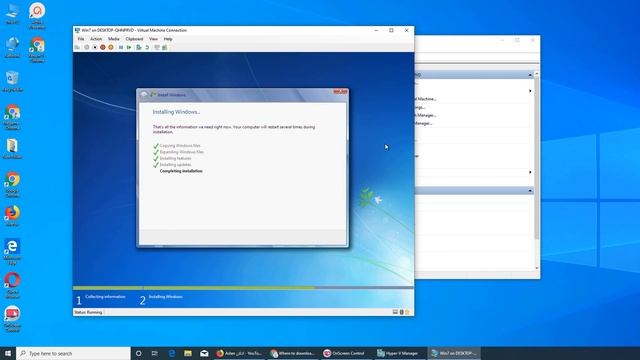The width and height of the screenshot is (640, 360).
Task: Click the Win7 on DESKTOP taskbar button
Action: 454,353
